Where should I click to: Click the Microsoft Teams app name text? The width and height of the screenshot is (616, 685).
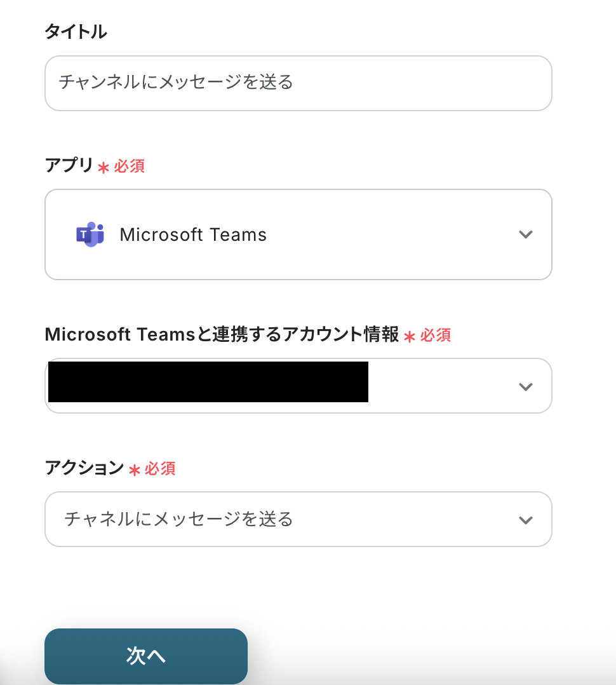(193, 235)
